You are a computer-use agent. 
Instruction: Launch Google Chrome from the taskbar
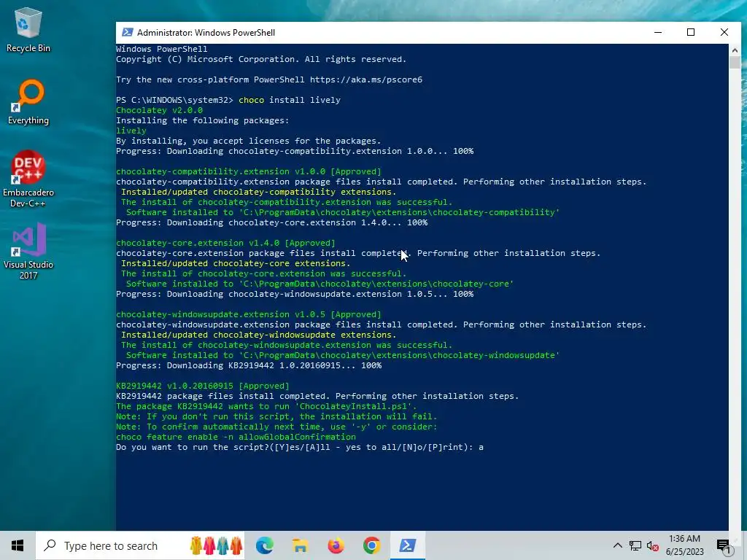point(371,545)
